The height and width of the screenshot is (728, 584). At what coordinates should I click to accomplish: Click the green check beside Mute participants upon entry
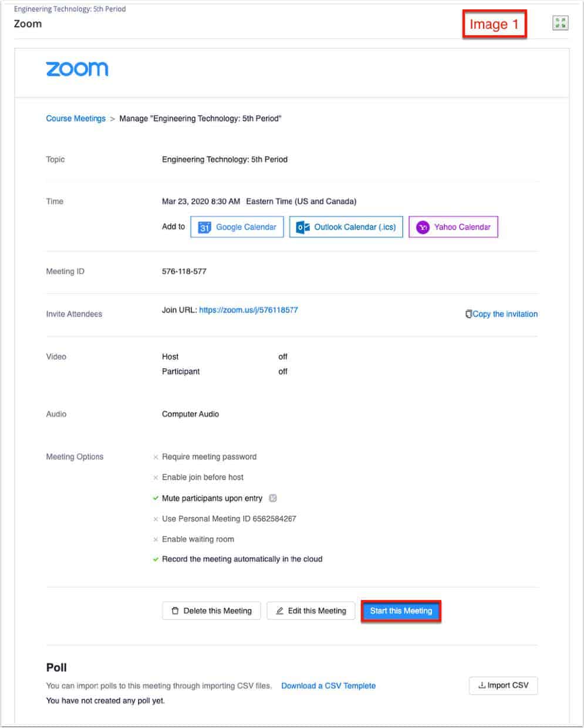click(x=156, y=498)
